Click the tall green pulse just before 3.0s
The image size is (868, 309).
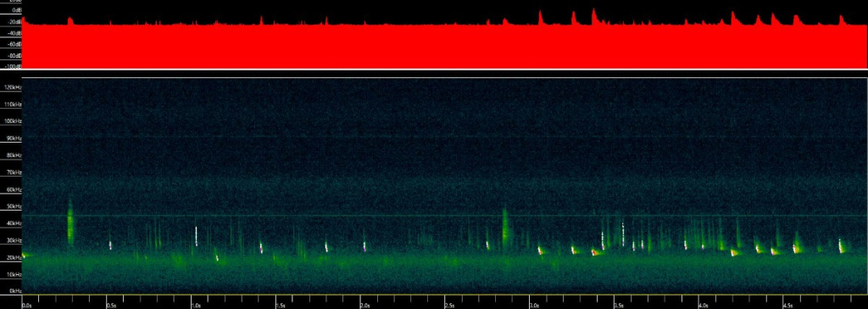[x=505, y=228]
